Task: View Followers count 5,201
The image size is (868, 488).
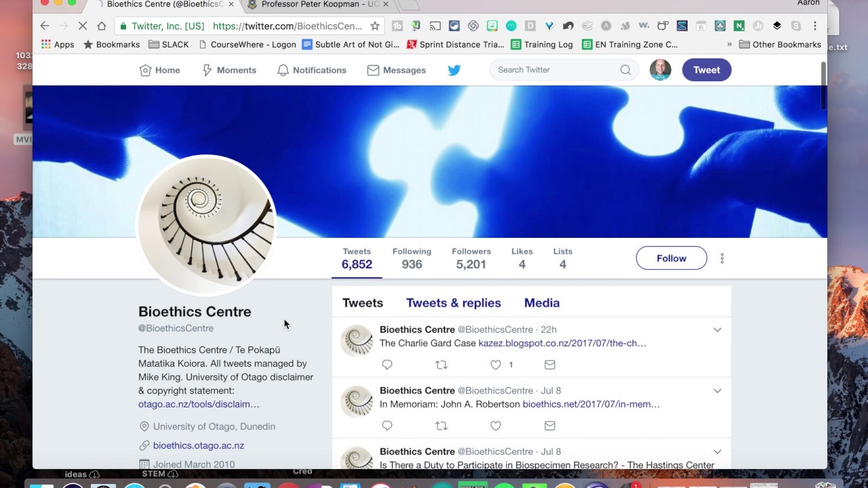Action: click(471, 258)
